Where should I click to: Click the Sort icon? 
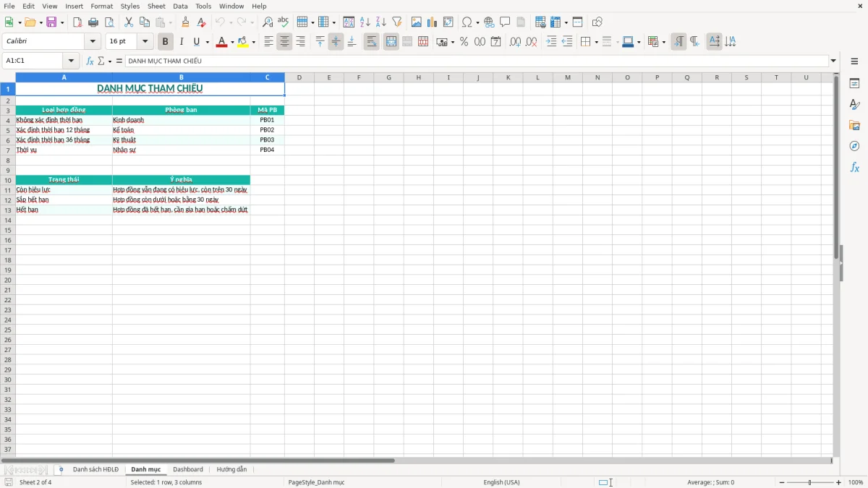click(349, 22)
